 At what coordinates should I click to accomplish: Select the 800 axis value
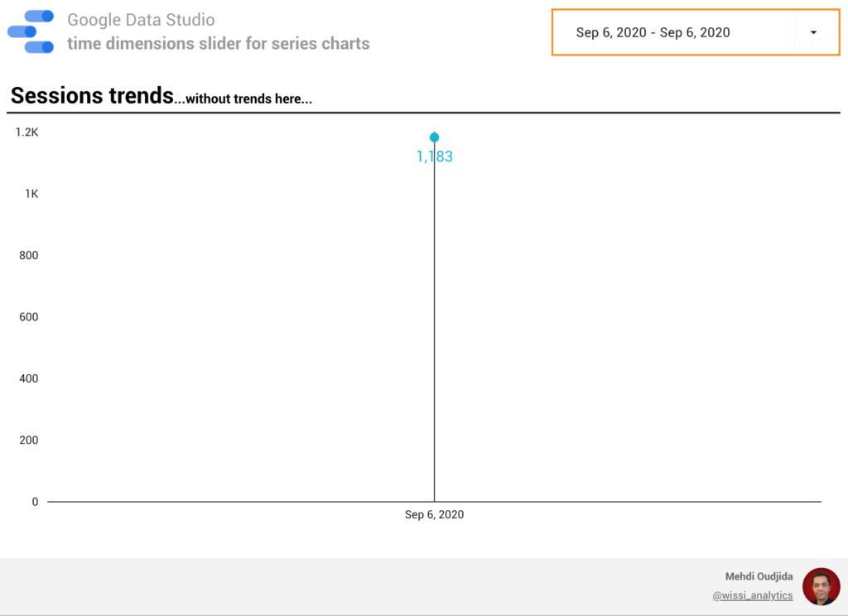pos(27,255)
